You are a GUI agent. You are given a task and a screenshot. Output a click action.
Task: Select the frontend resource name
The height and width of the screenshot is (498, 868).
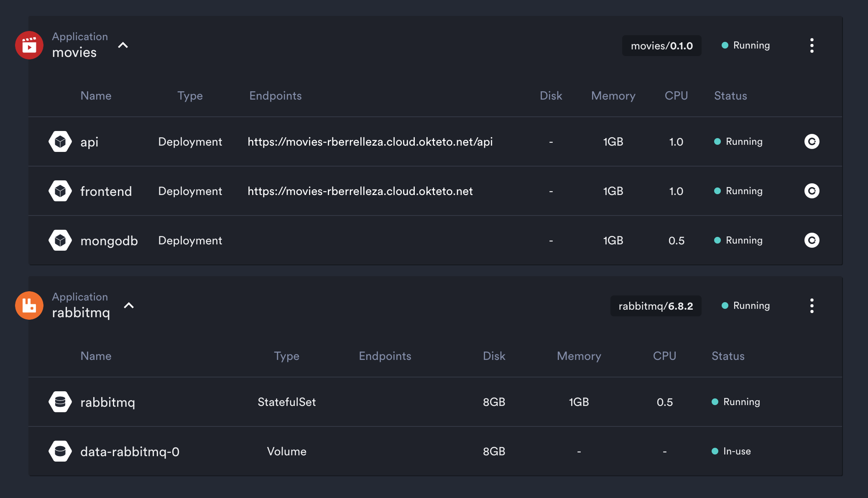click(x=106, y=191)
